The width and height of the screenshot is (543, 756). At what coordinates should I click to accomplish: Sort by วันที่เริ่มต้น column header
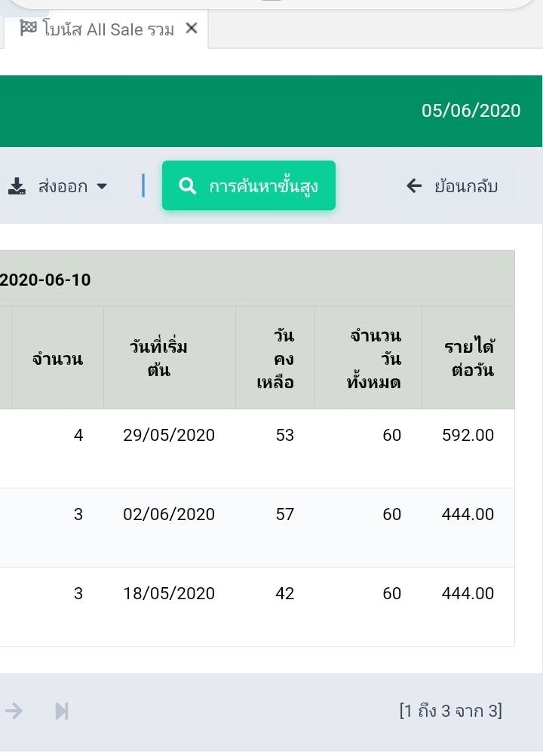point(158,358)
